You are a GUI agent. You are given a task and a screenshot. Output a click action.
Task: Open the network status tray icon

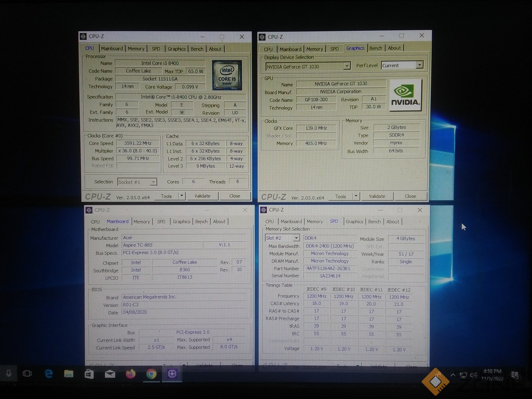[463, 375]
